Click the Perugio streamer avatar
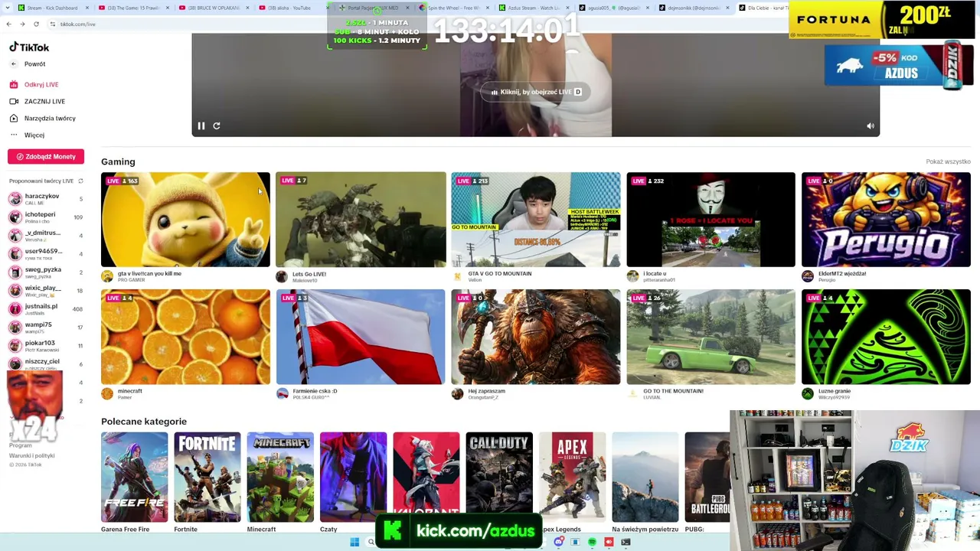 click(x=808, y=276)
